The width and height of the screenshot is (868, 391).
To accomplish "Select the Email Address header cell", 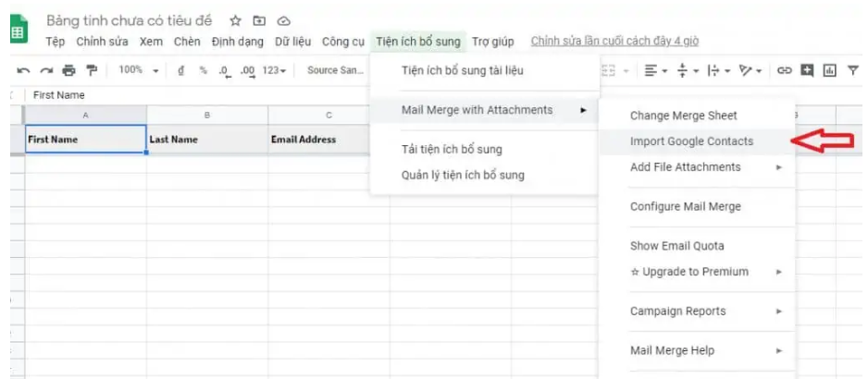I will pos(329,140).
